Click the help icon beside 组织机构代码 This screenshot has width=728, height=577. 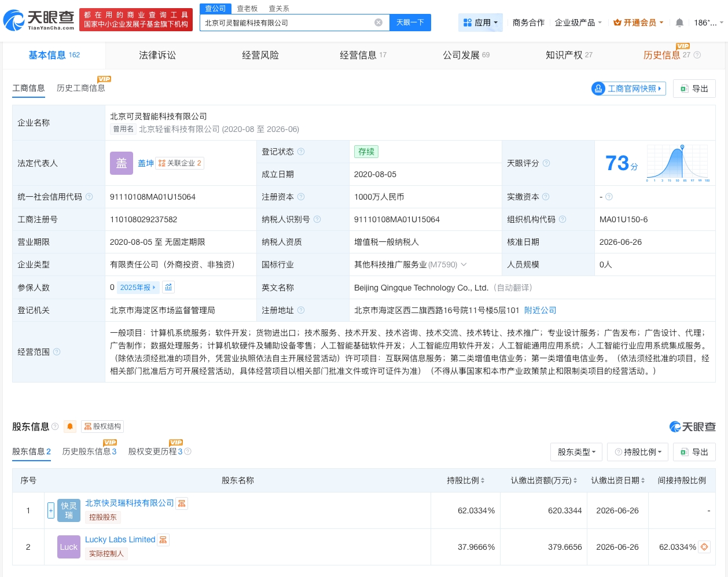(x=562, y=219)
